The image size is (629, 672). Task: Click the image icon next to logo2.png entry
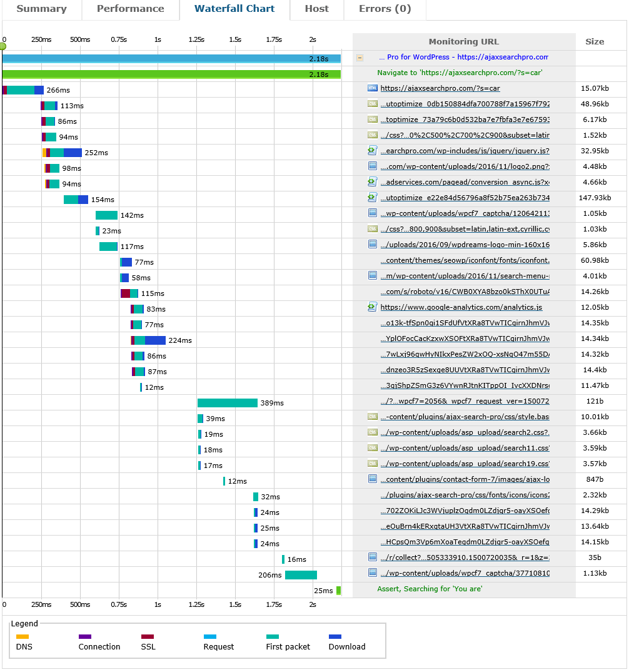(370, 167)
